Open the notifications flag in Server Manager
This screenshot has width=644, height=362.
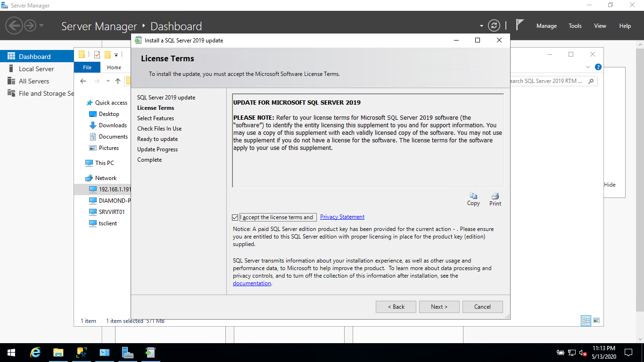click(520, 25)
